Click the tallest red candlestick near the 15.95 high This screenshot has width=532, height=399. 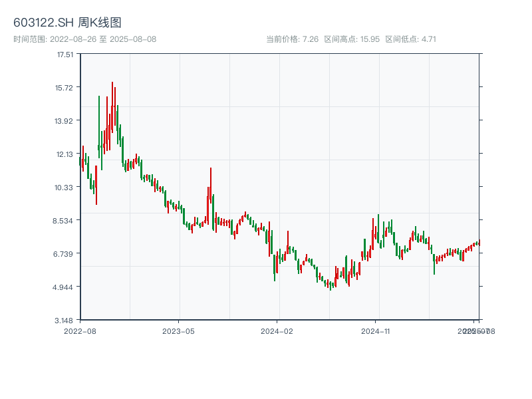[112, 107]
